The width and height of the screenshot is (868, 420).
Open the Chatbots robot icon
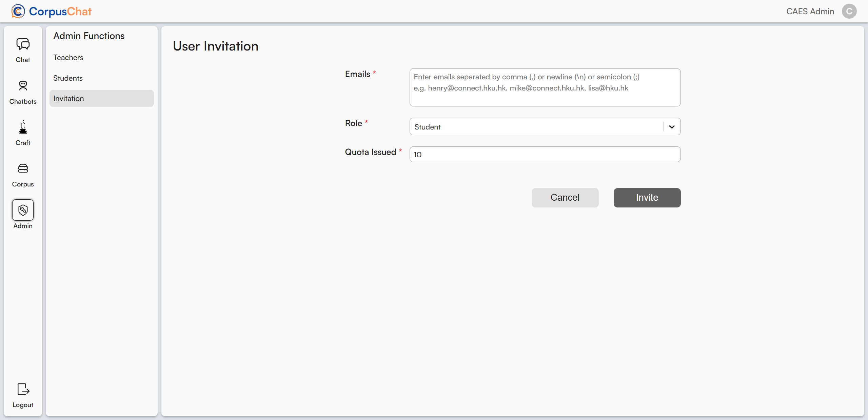coord(23,86)
